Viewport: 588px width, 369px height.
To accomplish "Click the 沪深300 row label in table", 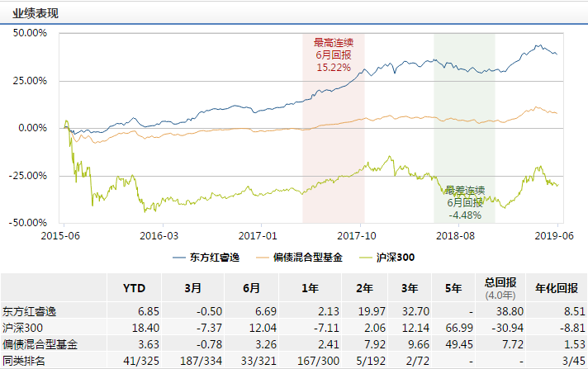I will (22, 328).
